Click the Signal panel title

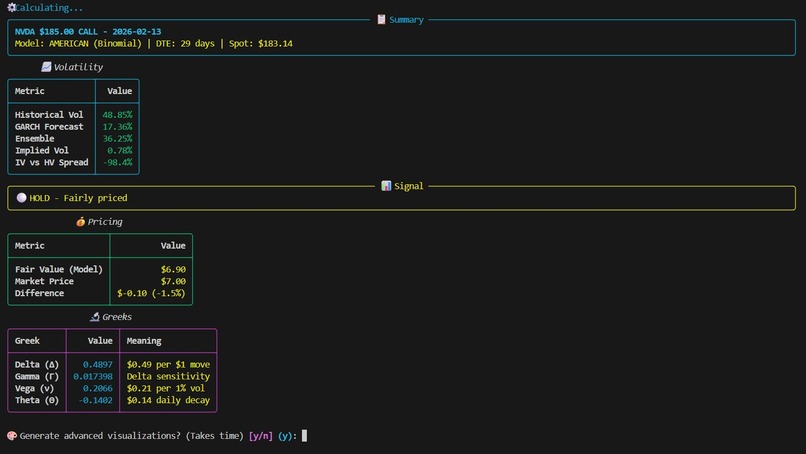409,186
